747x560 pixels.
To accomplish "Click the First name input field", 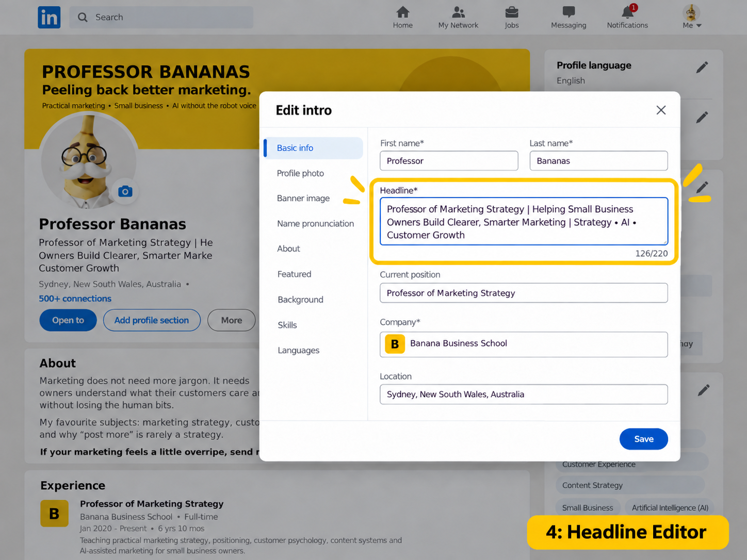I will (x=449, y=161).
